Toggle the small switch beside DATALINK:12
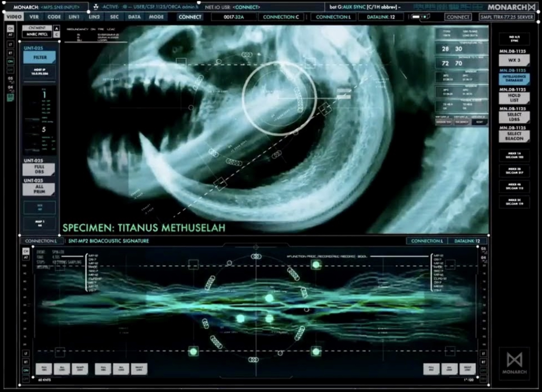 pos(420,17)
